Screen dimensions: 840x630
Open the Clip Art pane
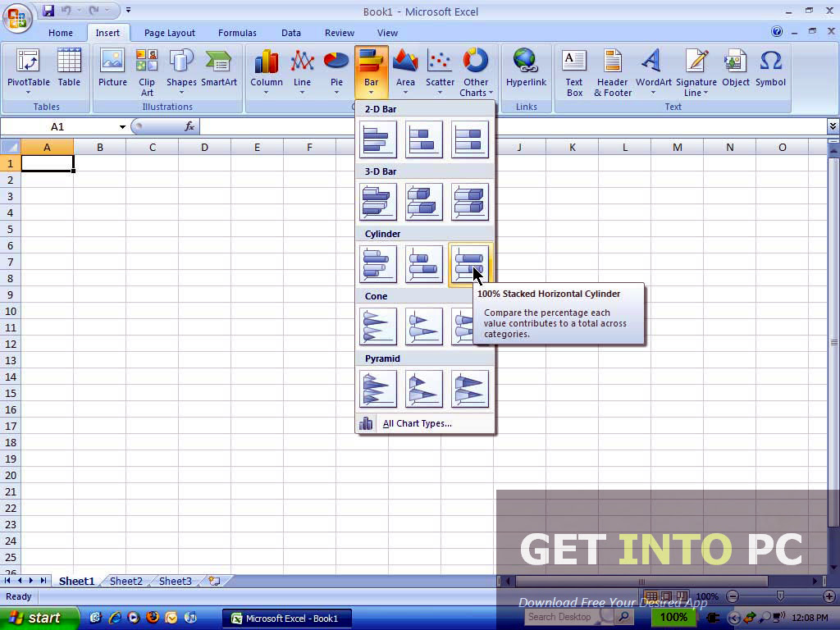point(147,72)
